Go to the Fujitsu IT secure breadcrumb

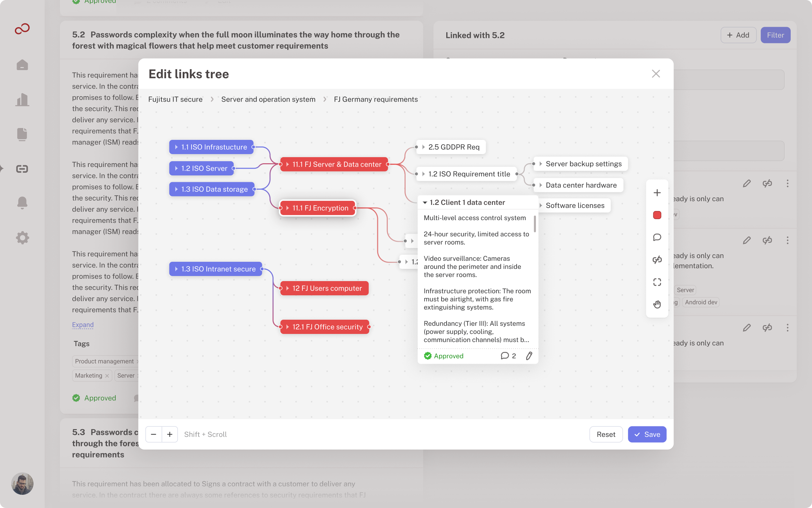click(175, 99)
